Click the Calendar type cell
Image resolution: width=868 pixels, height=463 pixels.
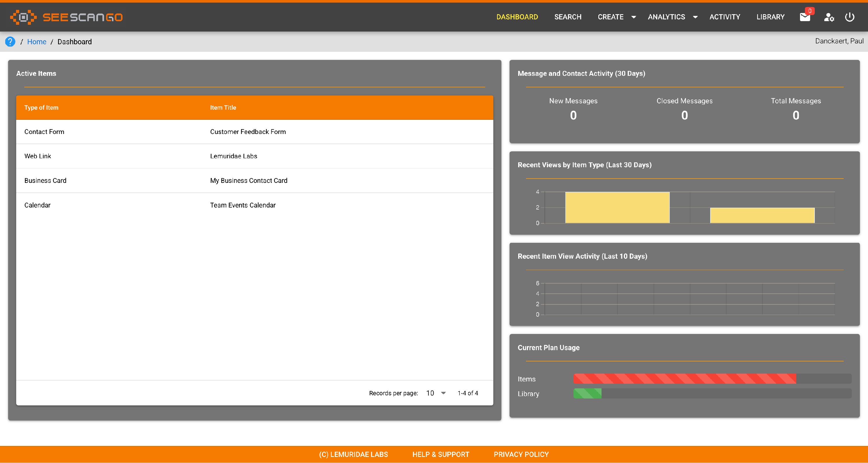pos(37,205)
